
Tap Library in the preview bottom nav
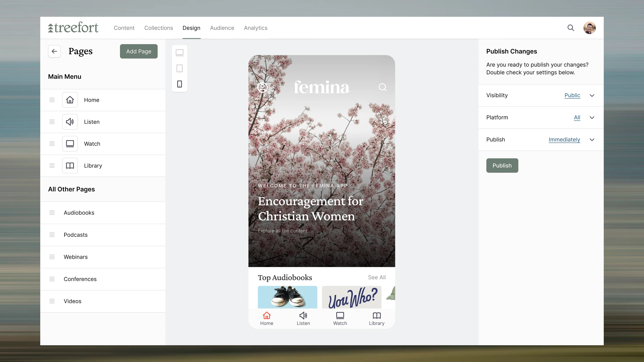377,319
